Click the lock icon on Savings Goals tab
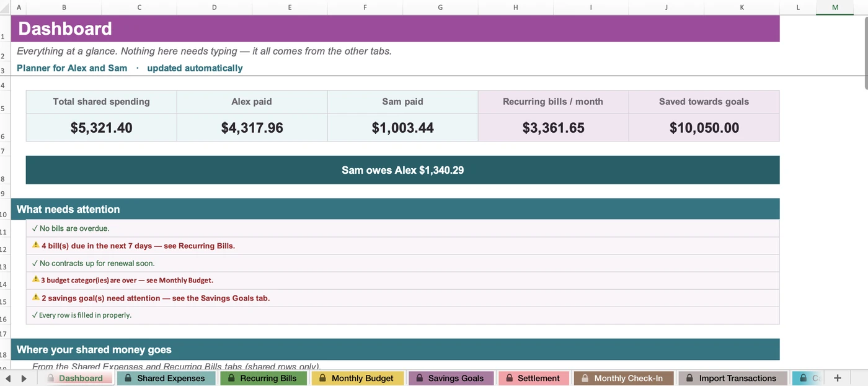 click(x=419, y=377)
